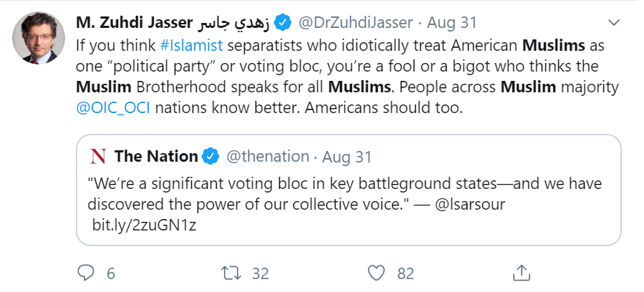Open the share tweet icon

[x=522, y=272]
